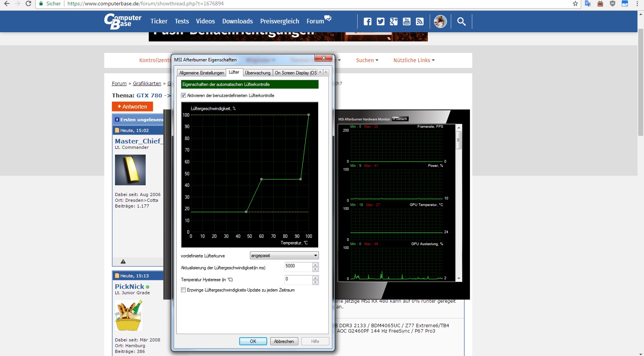
Task: Jump using the arrow icon before Ersten ungelesenen
Action: click(117, 120)
